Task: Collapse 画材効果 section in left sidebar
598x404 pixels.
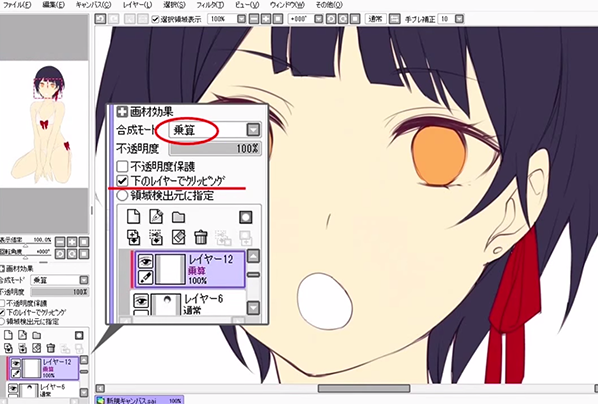Action: 2,269
